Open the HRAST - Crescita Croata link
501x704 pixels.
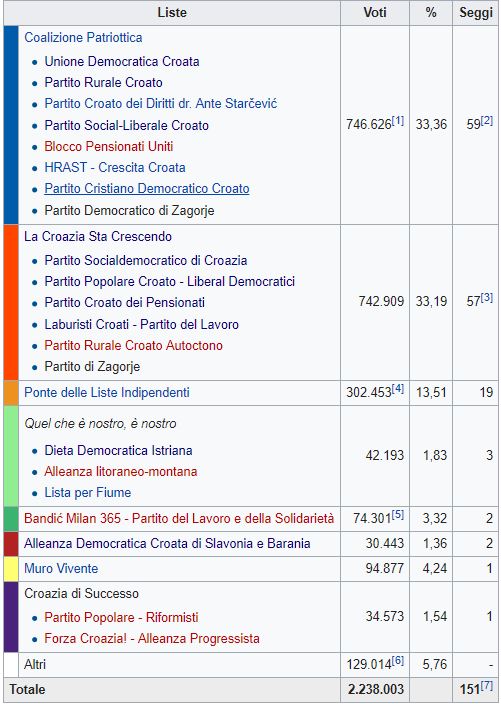(115, 167)
